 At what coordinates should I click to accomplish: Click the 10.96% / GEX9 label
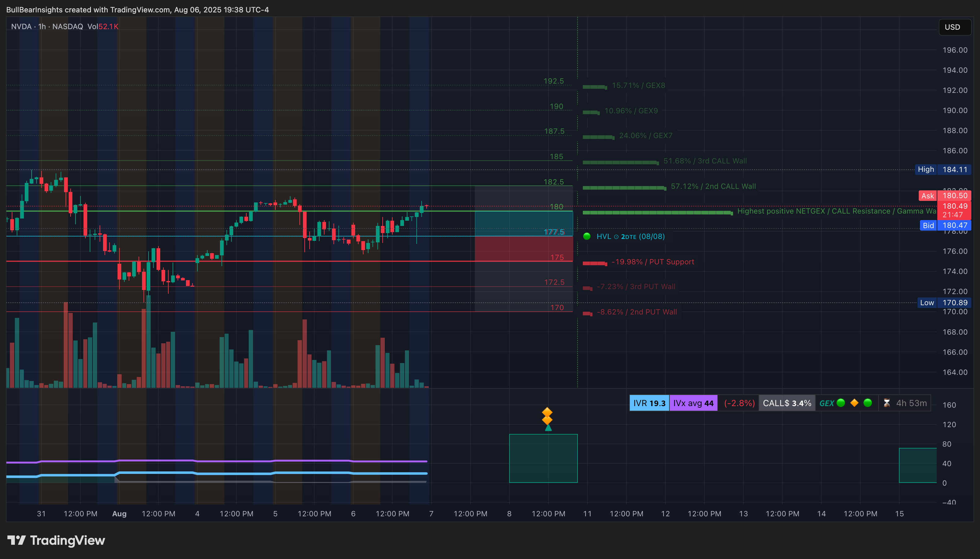coord(631,110)
